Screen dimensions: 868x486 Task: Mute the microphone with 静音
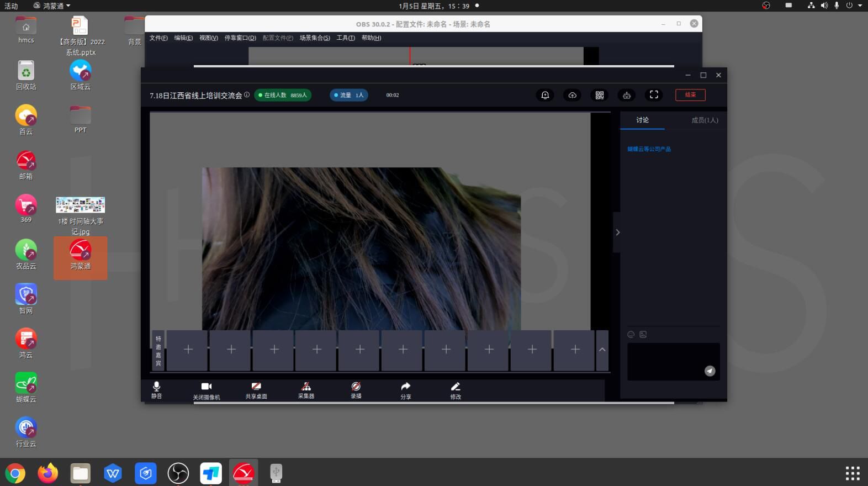tap(156, 389)
